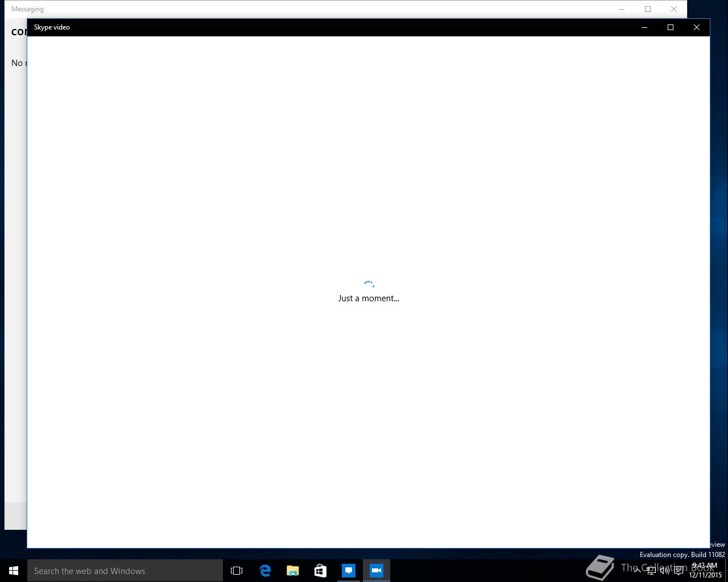
Task: Open the network icon in system tray
Action: coord(651,571)
